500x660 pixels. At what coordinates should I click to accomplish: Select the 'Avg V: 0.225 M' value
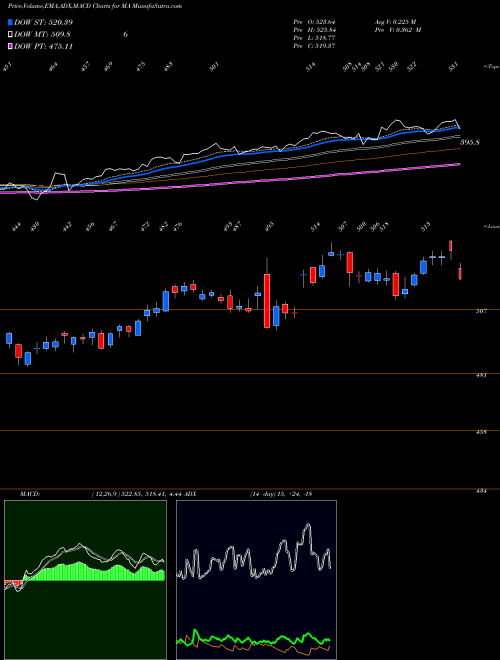[x=396, y=22]
